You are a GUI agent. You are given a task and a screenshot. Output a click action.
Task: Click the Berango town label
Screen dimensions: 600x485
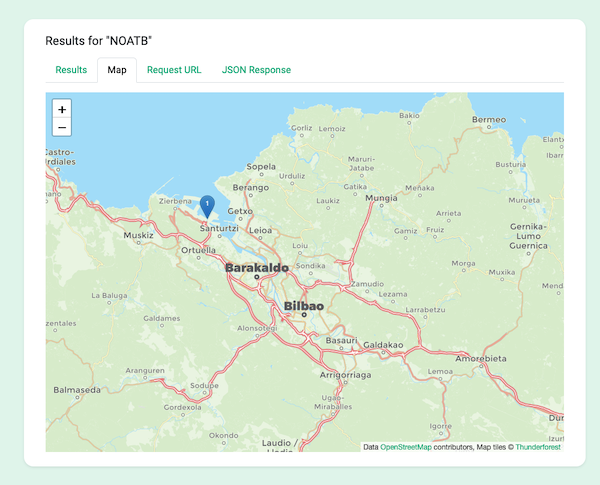[x=251, y=188]
